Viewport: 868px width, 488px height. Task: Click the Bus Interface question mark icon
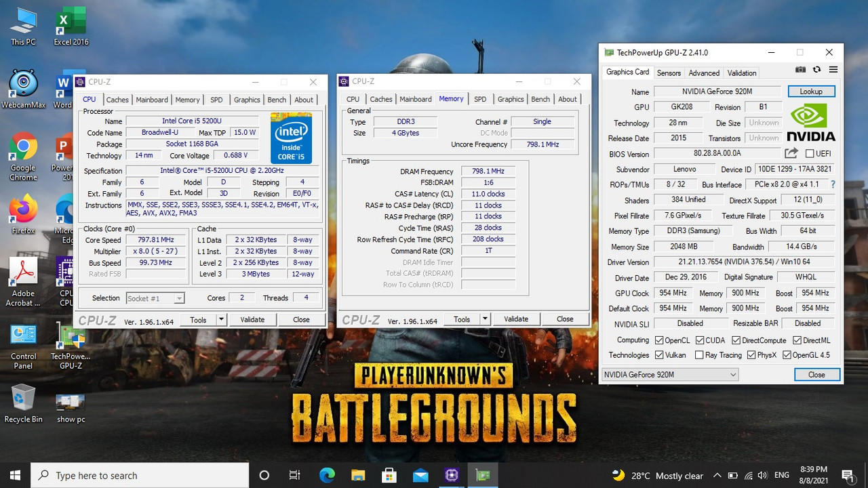(x=833, y=184)
